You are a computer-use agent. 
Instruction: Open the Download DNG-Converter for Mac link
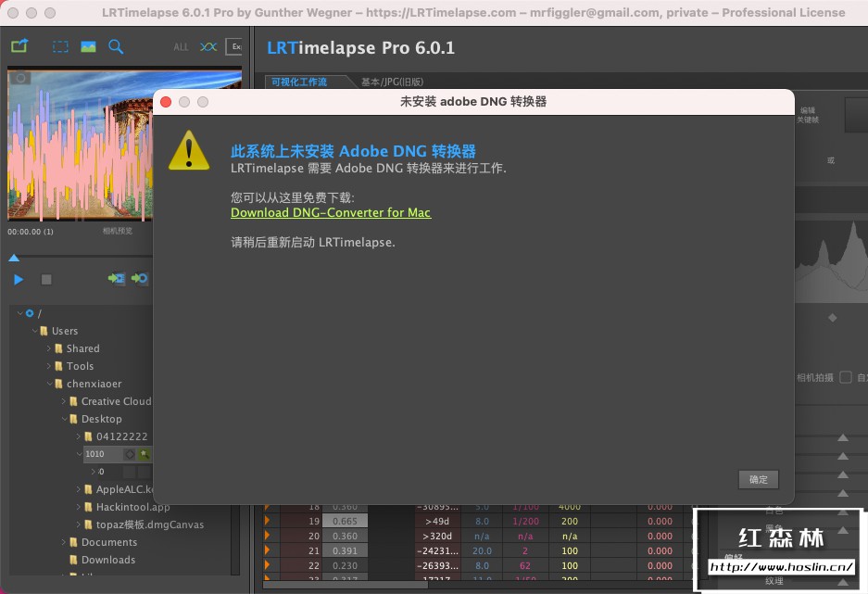pyautogui.click(x=331, y=212)
